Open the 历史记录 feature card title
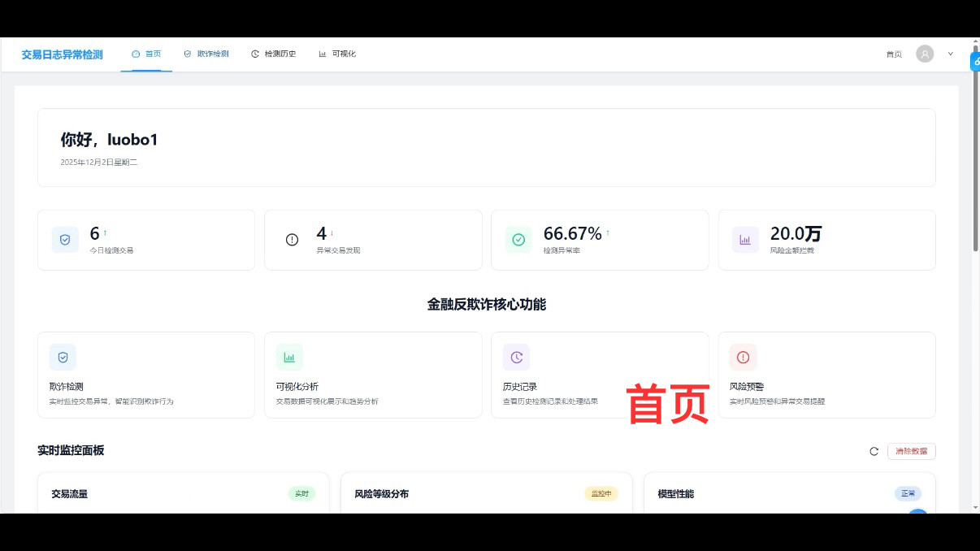 [520, 387]
